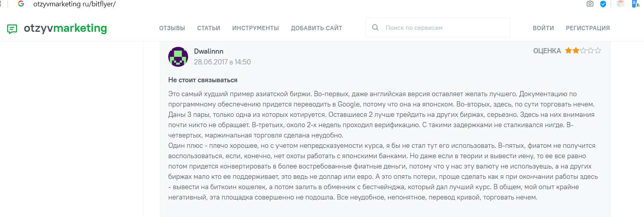Click the РЕГИСТРАЦИЯ link
644x217 pixels.
[x=587, y=28]
